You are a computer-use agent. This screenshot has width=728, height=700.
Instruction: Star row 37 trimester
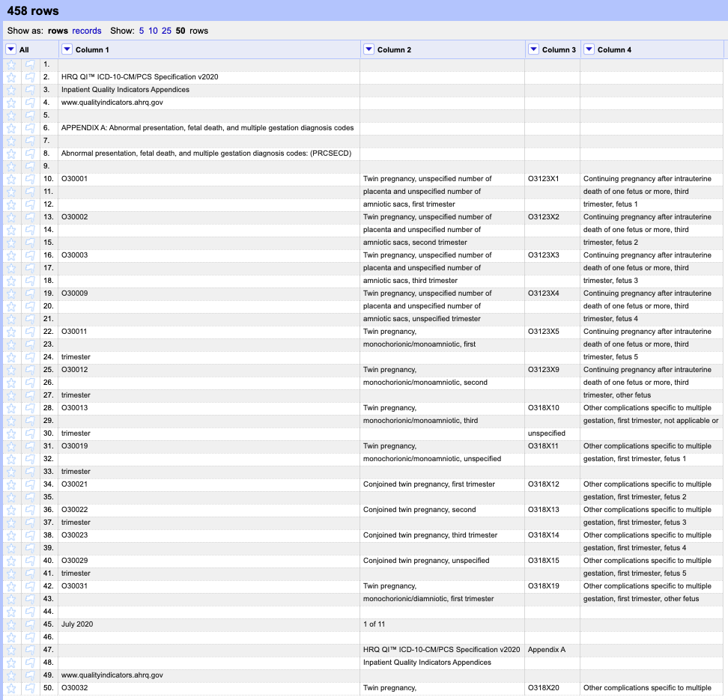(x=11, y=523)
